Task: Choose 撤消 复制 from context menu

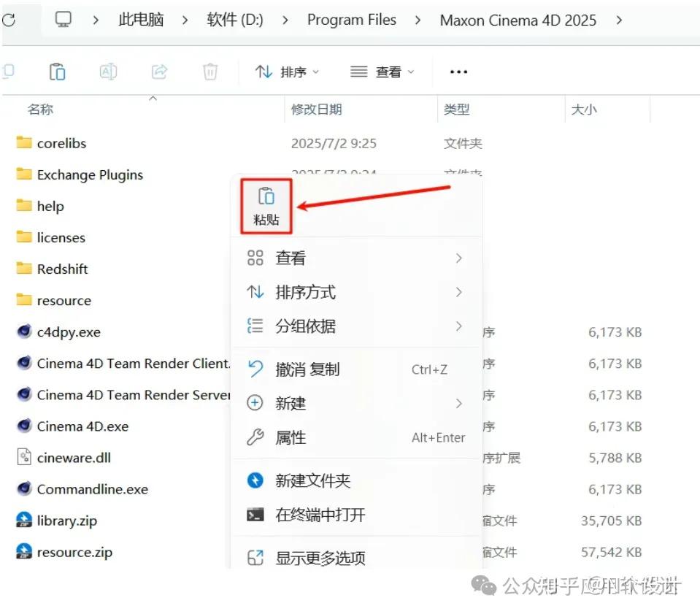Action: click(x=356, y=369)
